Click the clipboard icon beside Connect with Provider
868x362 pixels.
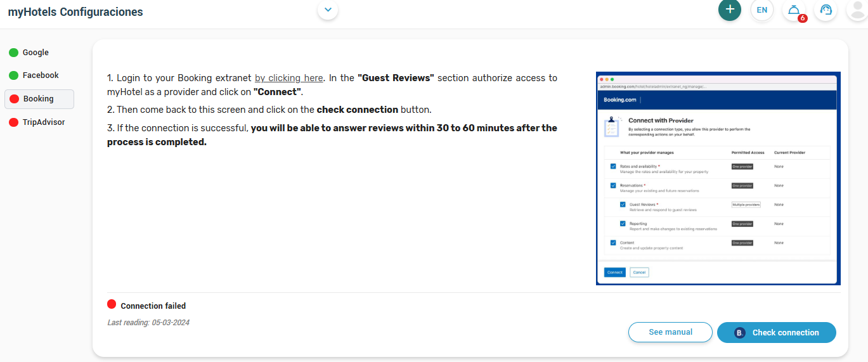click(611, 126)
